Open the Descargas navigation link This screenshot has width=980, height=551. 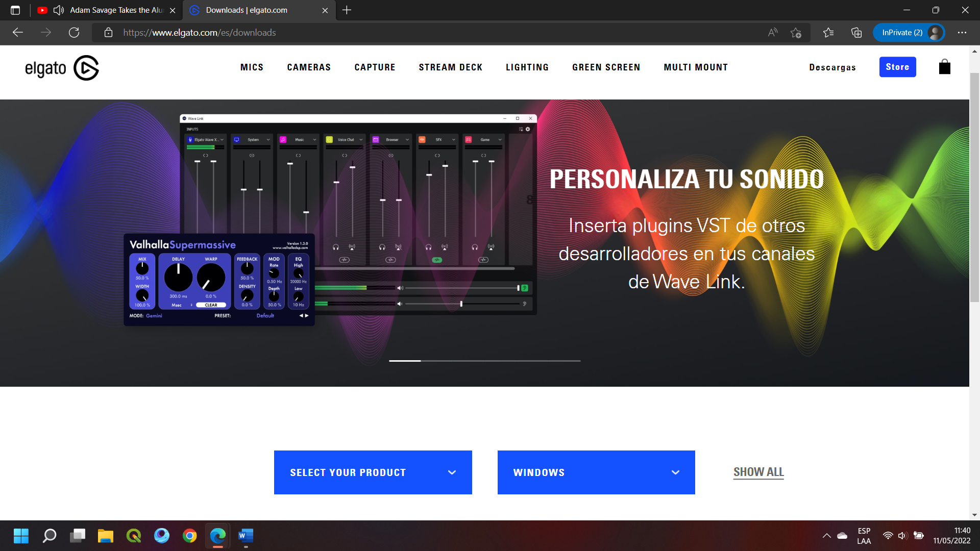[832, 67]
